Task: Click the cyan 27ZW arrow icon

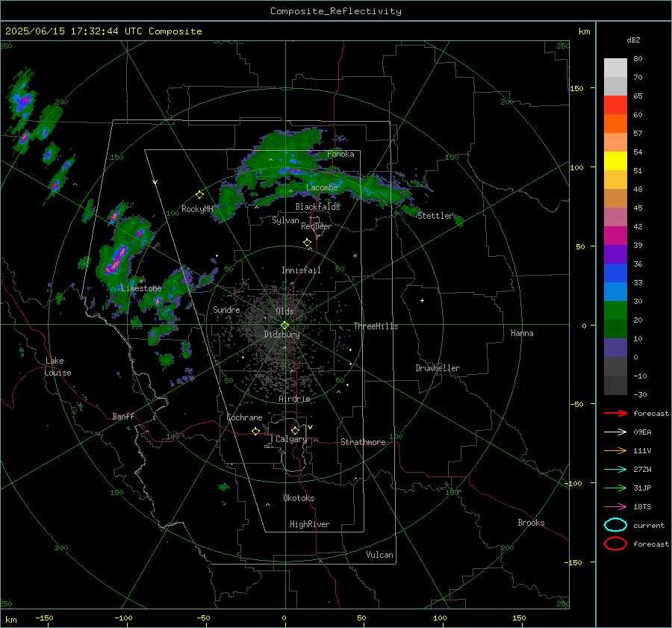Action: pos(615,470)
